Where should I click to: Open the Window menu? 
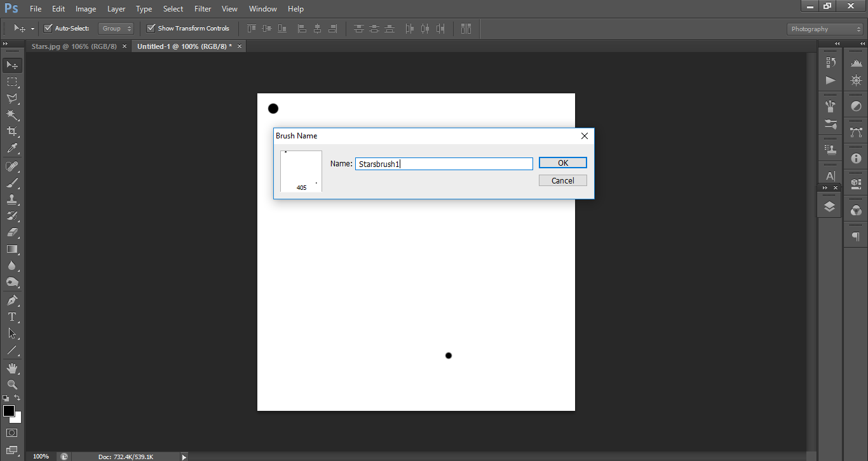[x=262, y=9]
